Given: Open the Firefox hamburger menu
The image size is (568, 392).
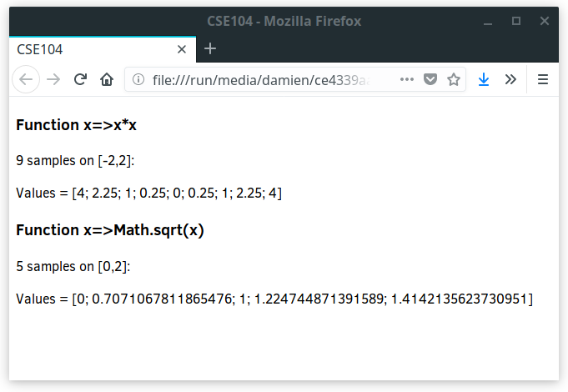Looking at the screenshot, I should tap(543, 79).
